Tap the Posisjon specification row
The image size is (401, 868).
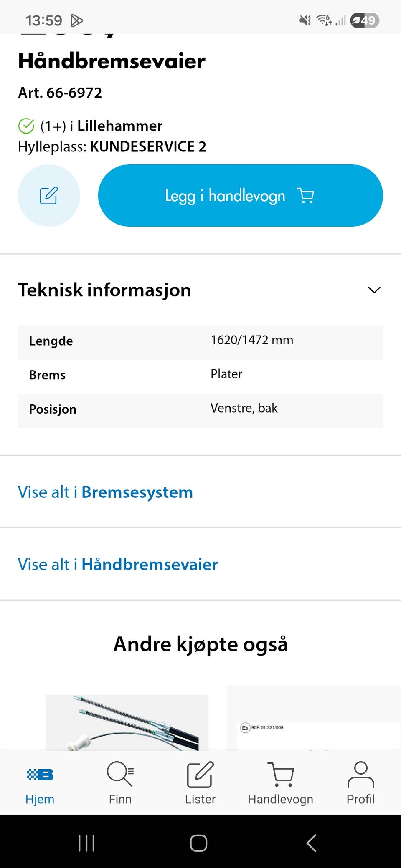[x=200, y=409]
